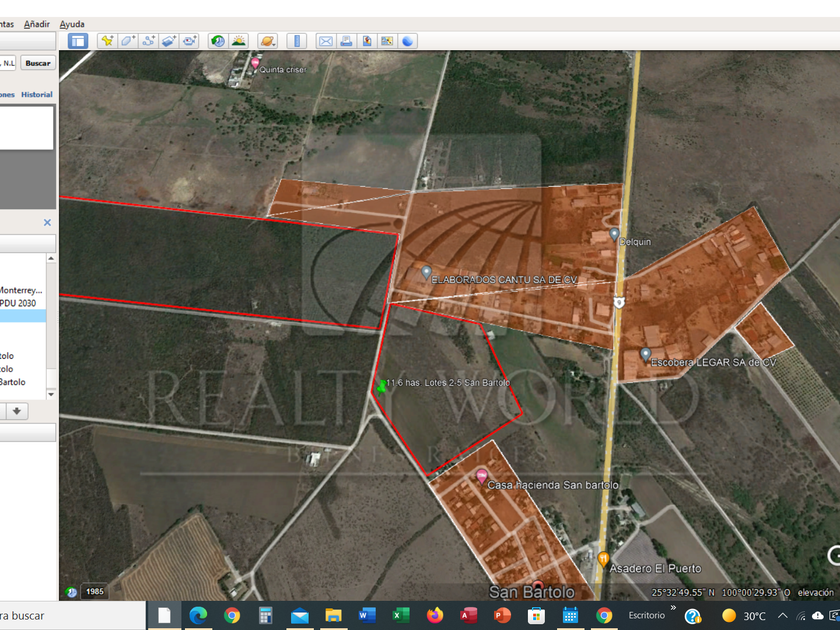Click the print toolbar icon
Screen dimensions: 840x630
tap(346, 41)
